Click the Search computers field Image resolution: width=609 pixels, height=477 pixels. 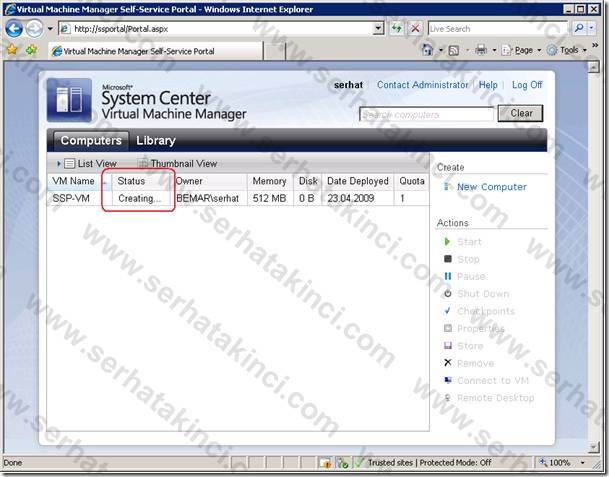click(426, 115)
